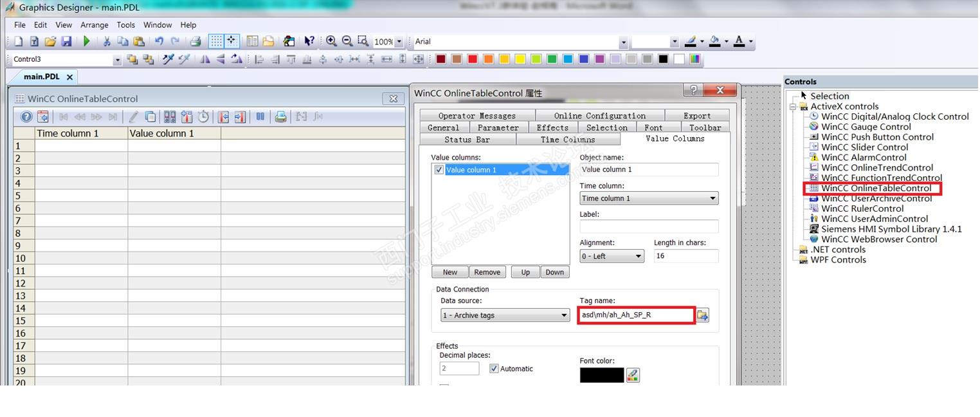Click the flip horizontal mirror icon
This screenshot has height=417, width=980.
(205, 59)
